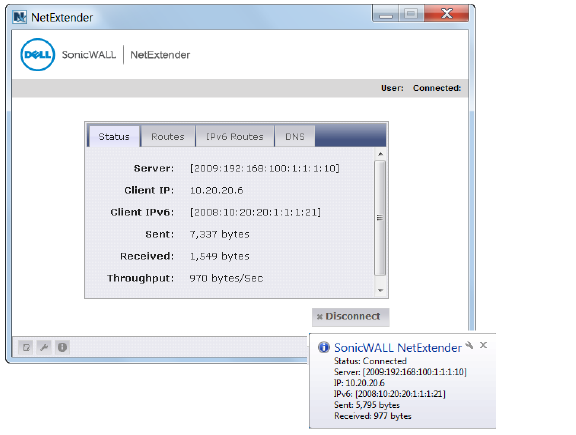576x435 pixels.
Task: Open the log viewer icon in bottom toolbar
Action: (26, 347)
